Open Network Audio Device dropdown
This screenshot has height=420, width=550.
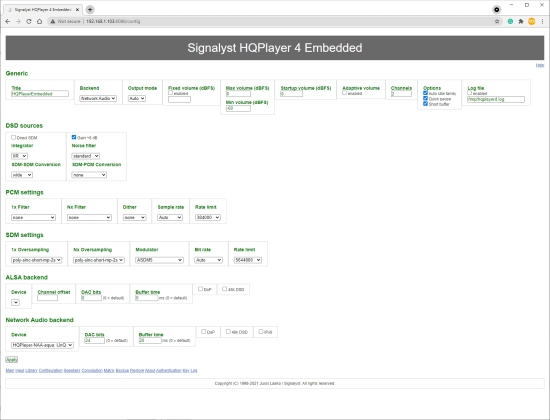pyautogui.click(x=42, y=345)
